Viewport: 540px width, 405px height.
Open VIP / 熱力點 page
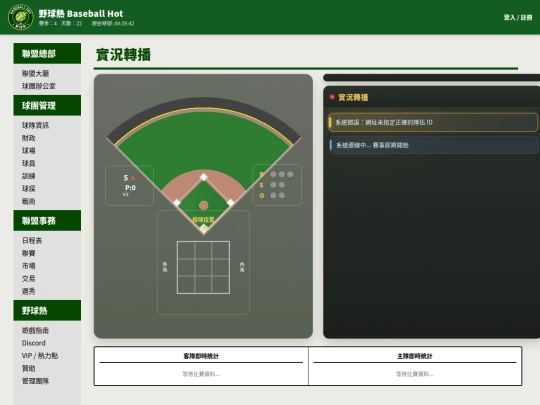[40, 356]
